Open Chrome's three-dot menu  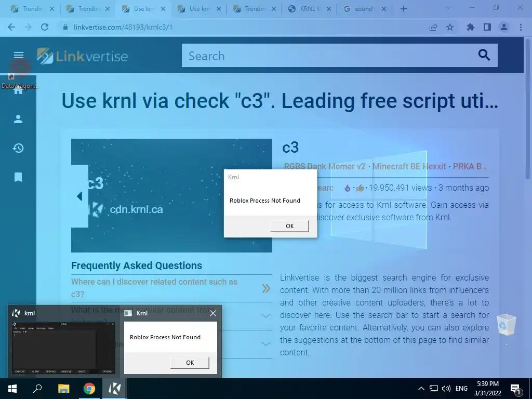(521, 27)
